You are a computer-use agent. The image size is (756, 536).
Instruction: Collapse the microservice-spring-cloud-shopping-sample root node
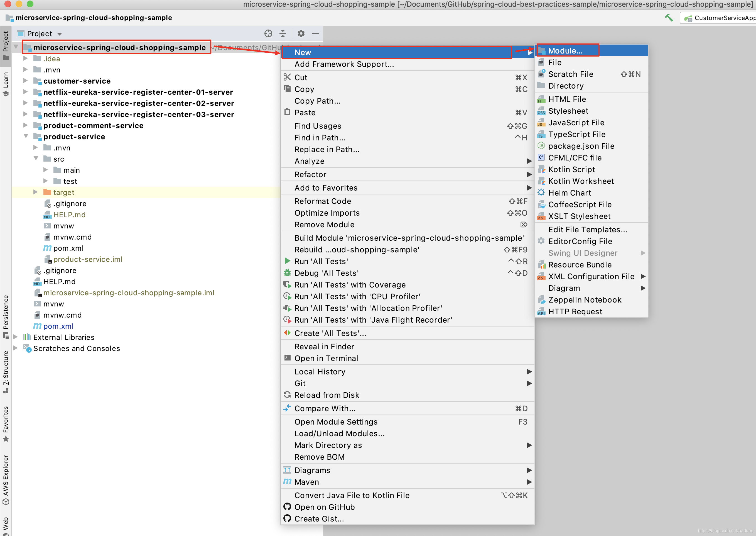[x=16, y=47]
